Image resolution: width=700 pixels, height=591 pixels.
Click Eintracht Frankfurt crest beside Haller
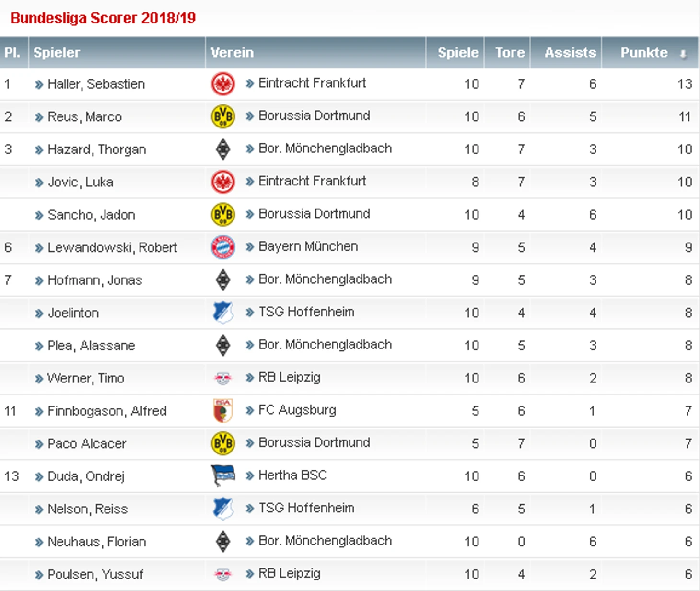(223, 84)
